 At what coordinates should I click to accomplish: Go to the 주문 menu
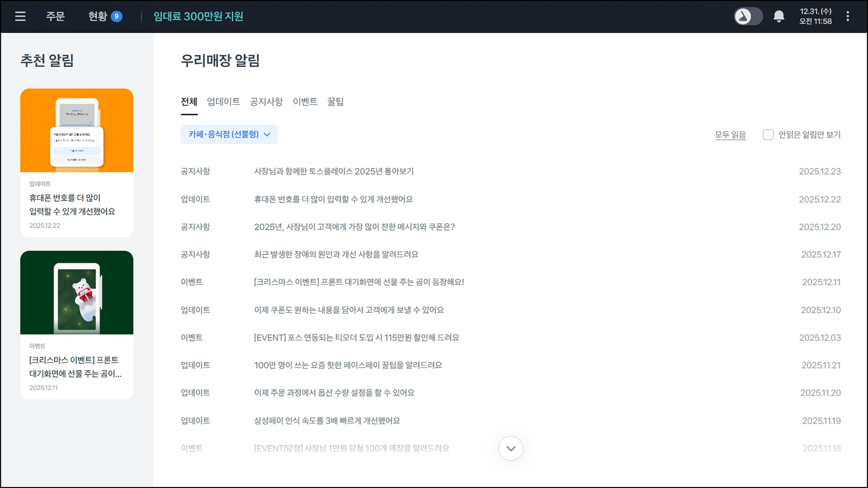pos(55,17)
